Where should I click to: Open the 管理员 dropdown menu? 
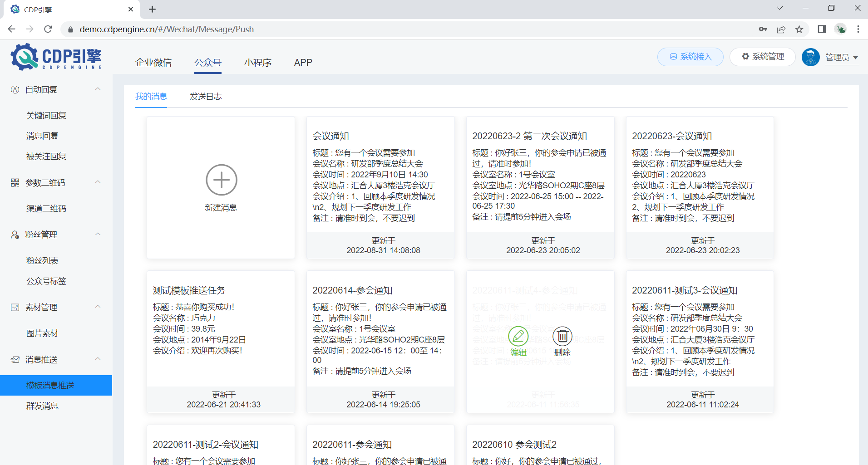coord(841,58)
